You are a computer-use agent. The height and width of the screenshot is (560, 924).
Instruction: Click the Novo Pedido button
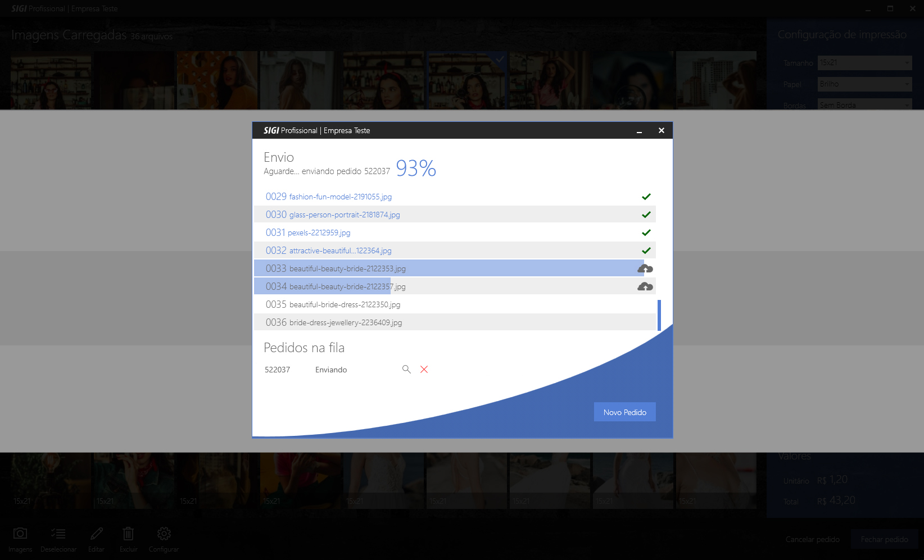click(624, 412)
